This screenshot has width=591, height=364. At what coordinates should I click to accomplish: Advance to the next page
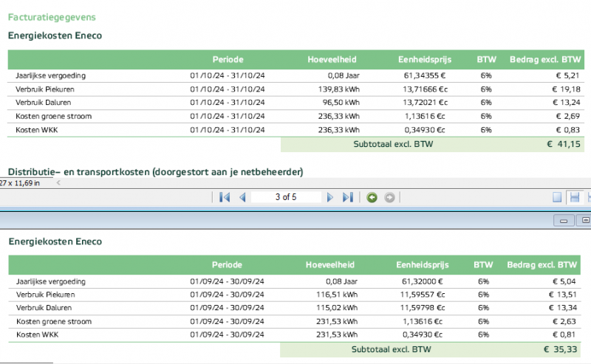[x=330, y=197]
